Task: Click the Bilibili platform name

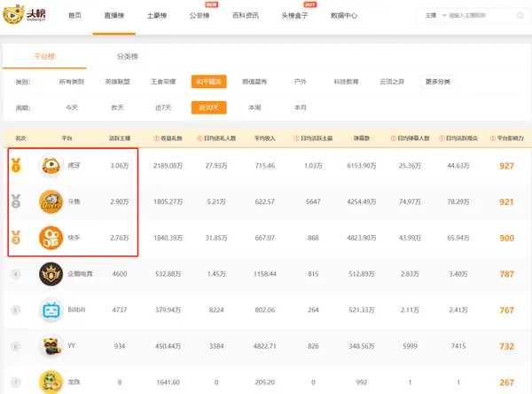Action: (x=76, y=310)
